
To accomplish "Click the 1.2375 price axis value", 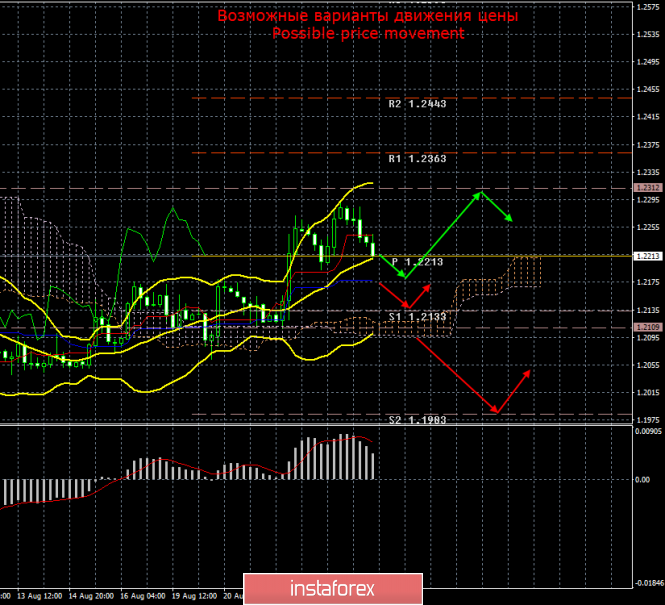I will (x=648, y=145).
